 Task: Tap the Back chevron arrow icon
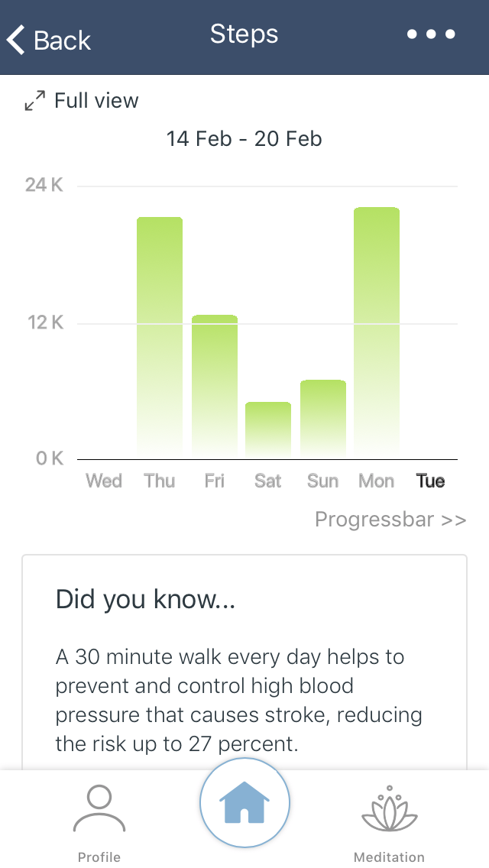tap(15, 40)
